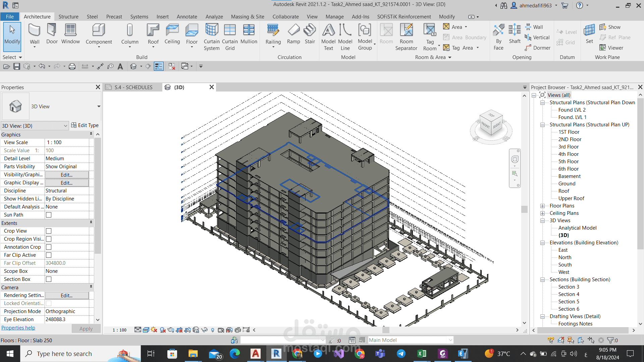Viewport: 644px width, 362px height.
Task: Collapse the 3D Views branch
Action: [542, 221]
